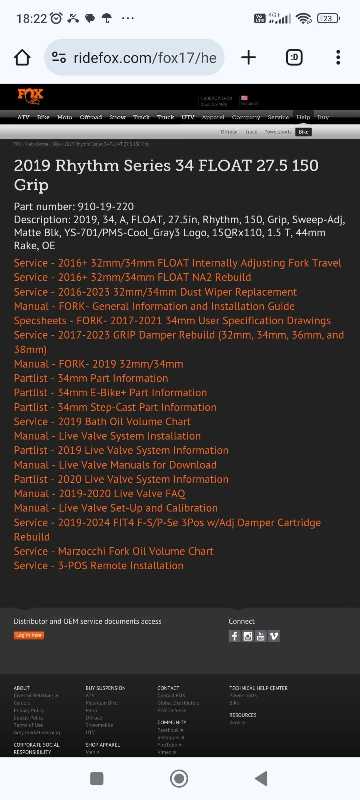Open a new tab with the plus icon
The width and height of the screenshot is (360, 800).
(x=248, y=58)
